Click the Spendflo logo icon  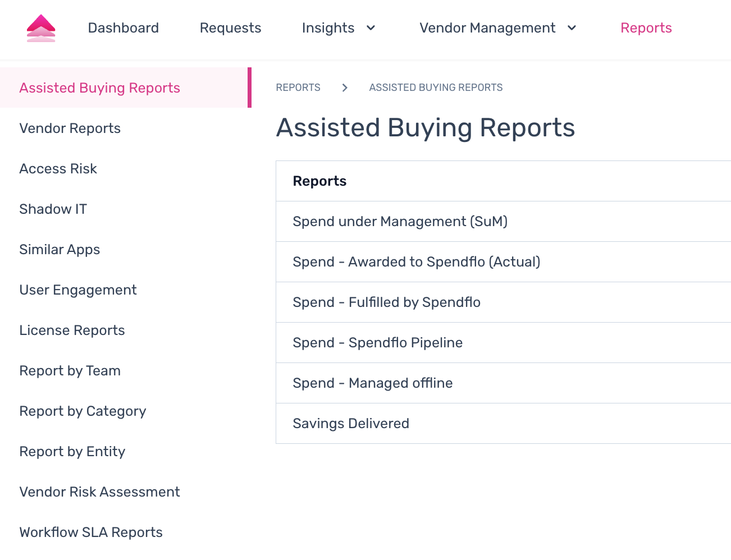tap(41, 28)
